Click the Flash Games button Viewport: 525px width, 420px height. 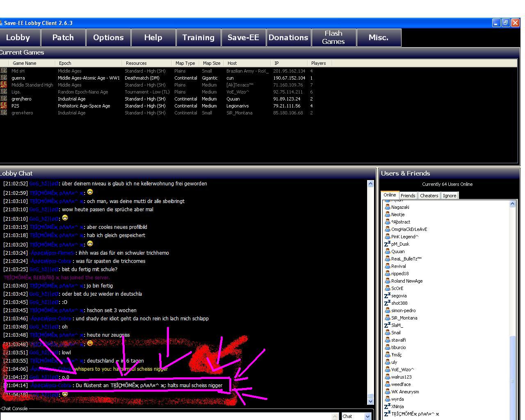[333, 38]
